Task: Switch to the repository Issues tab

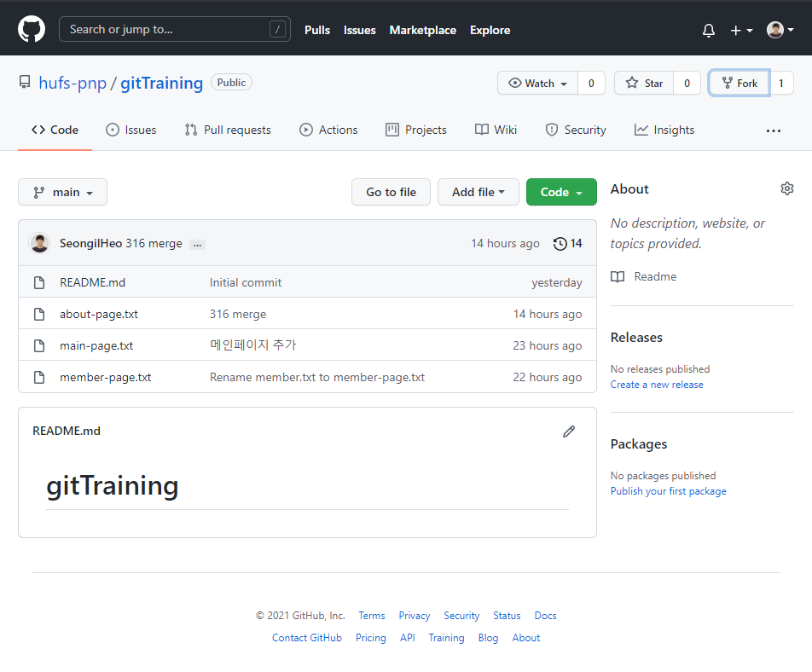Action: click(131, 130)
